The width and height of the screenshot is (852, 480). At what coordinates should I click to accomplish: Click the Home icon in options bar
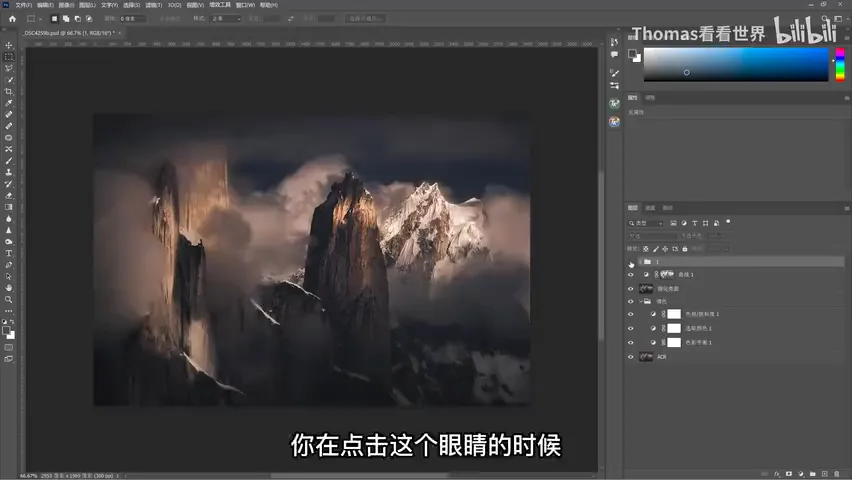coord(12,18)
